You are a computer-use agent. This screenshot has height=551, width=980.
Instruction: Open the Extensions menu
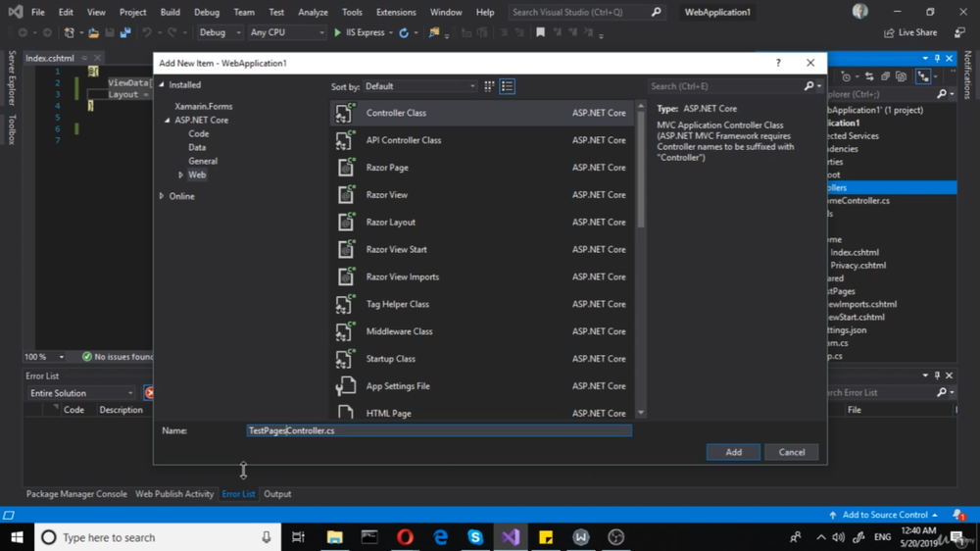coord(396,12)
